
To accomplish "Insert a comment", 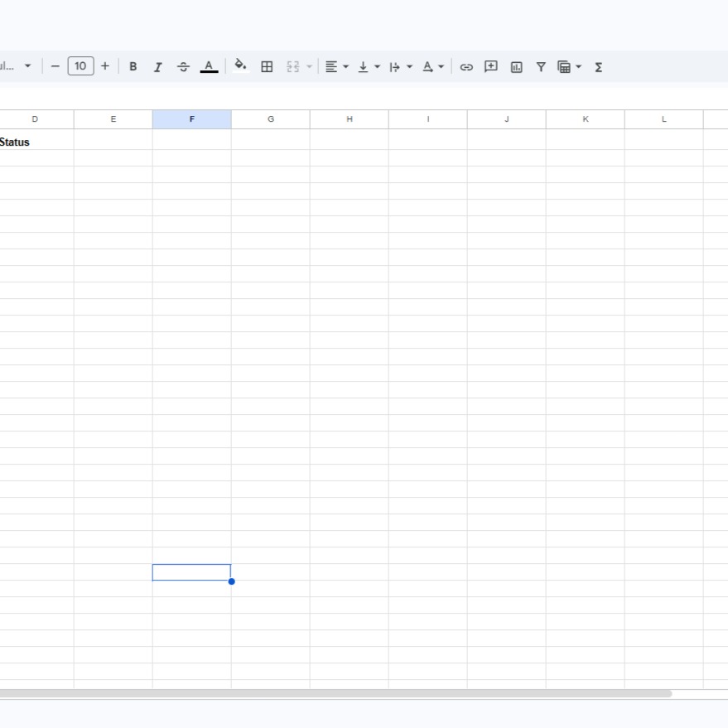I will [x=491, y=67].
